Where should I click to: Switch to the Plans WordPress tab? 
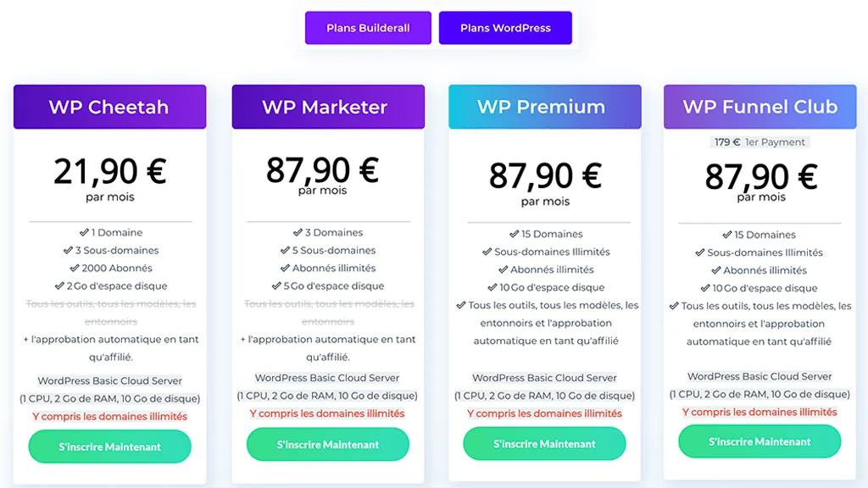[505, 28]
